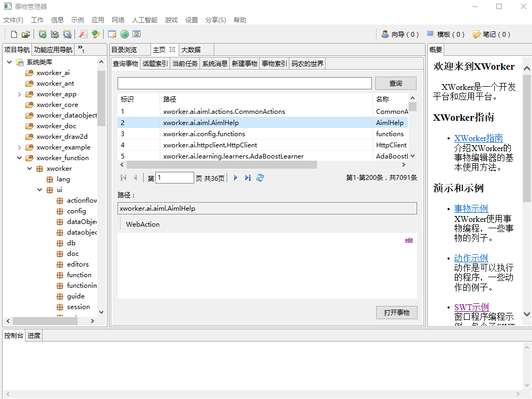Image resolution: width=532 pixels, height=399 pixels.
Task: Open the SWT示例 link
Action: [471, 307]
